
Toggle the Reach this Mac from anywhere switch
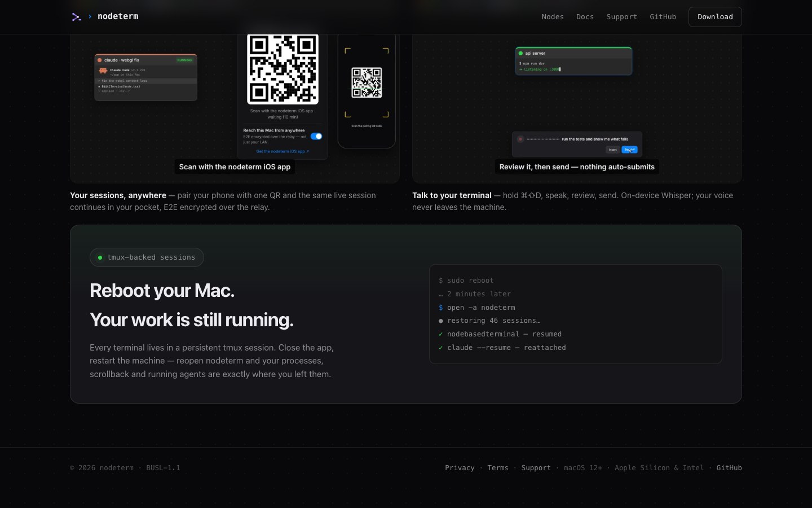point(316,136)
